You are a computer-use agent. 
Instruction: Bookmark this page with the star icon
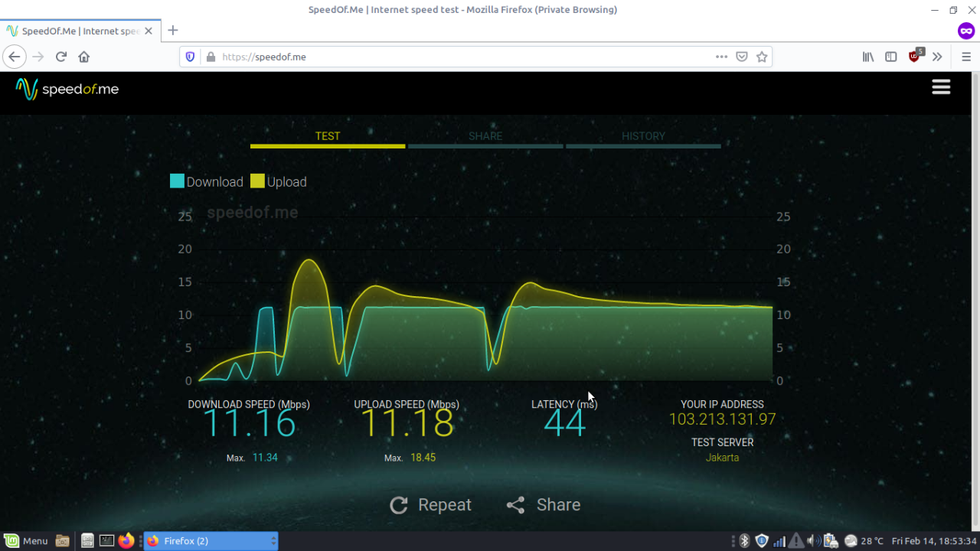click(762, 57)
